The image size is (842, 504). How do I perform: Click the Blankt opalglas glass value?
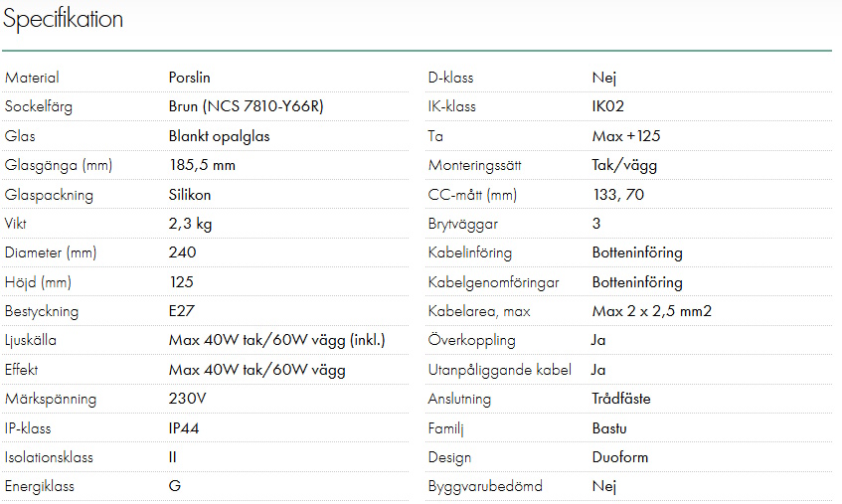point(219,136)
